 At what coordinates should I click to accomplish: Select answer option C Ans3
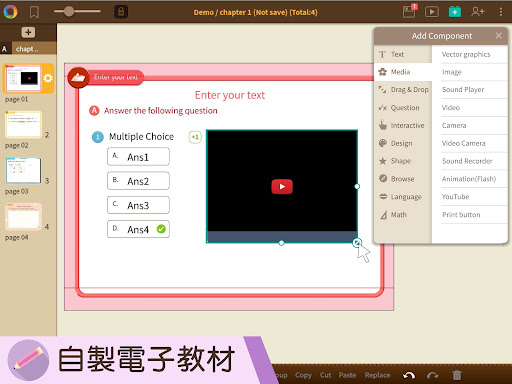click(x=138, y=205)
